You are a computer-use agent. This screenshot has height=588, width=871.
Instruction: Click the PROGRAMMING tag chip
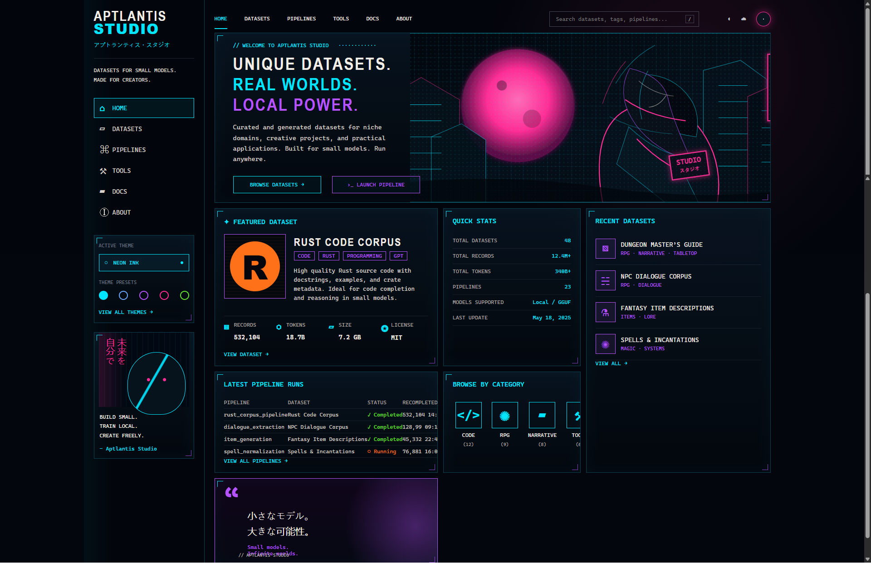point(364,256)
